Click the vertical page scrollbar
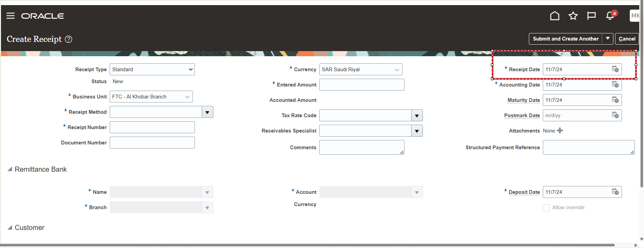Viewport: 644px width, 248px height. [x=642, y=94]
